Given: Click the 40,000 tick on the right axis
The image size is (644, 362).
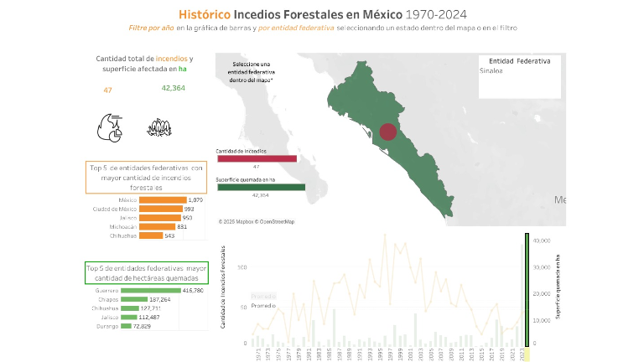Looking at the screenshot, I should pyautogui.click(x=542, y=240).
